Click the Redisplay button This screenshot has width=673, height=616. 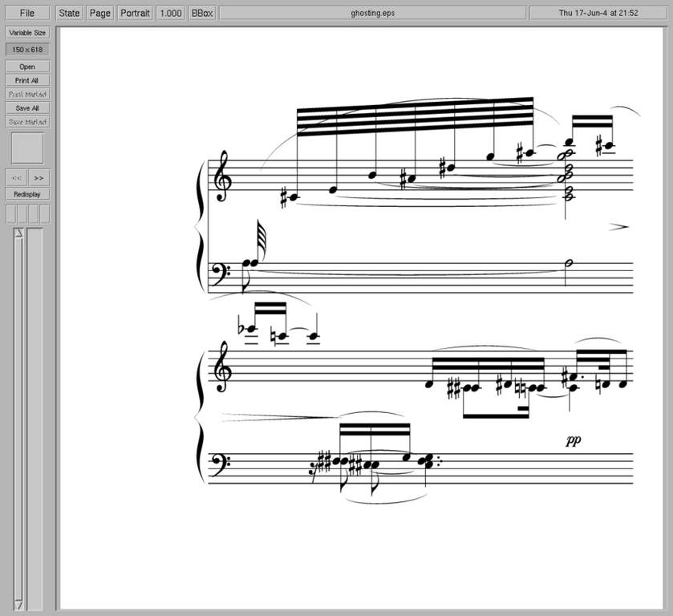tap(27, 194)
